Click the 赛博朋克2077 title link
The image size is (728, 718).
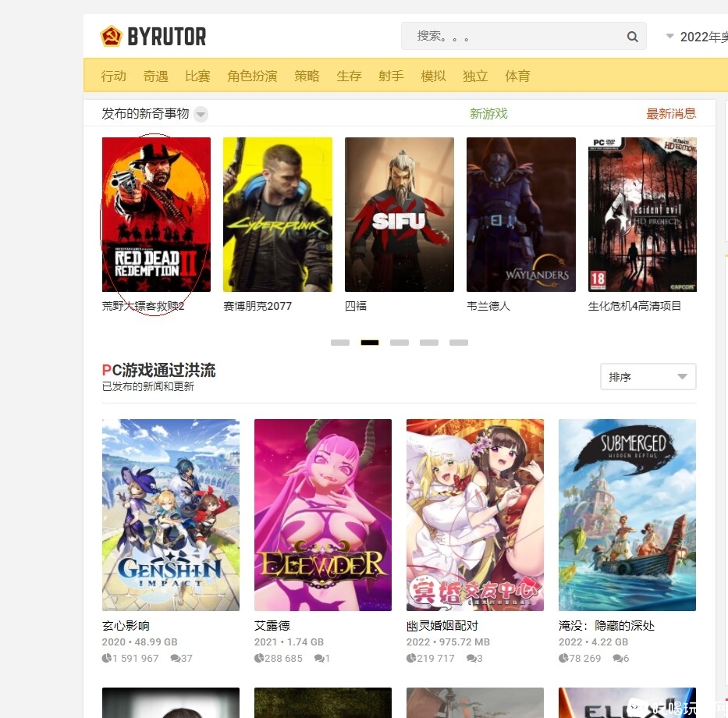(x=257, y=306)
